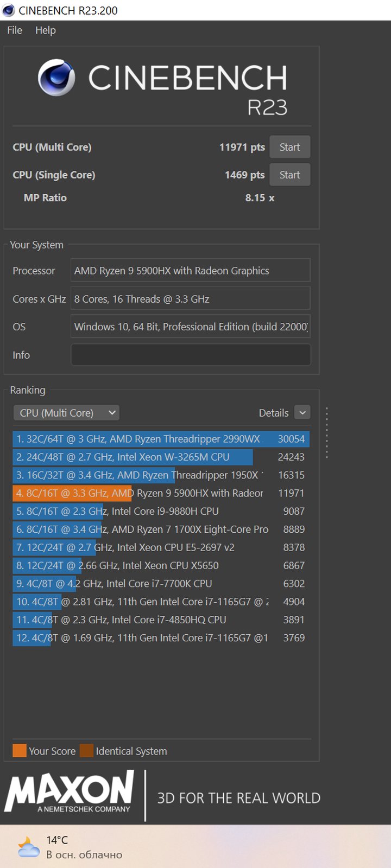Viewport: 391px width, 868px height.
Task: Click the Cinebench logo sphere icon
Action: 56,78
